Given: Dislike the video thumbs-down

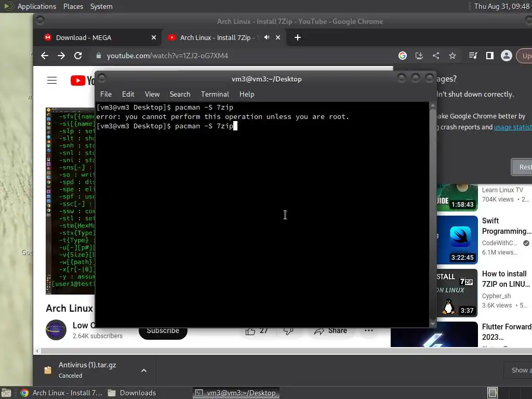Looking at the screenshot, I should tap(288, 331).
